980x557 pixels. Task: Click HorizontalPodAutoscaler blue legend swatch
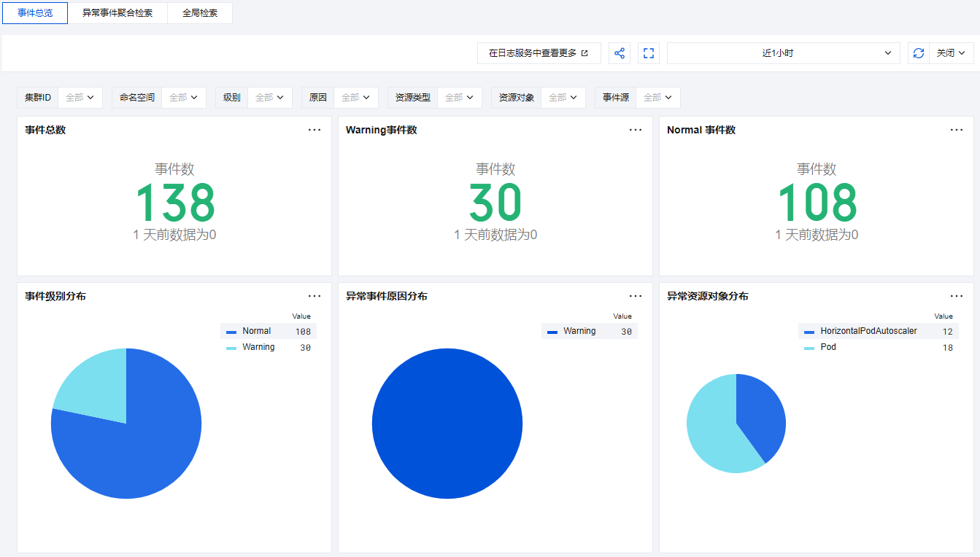[x=809, y=332]
